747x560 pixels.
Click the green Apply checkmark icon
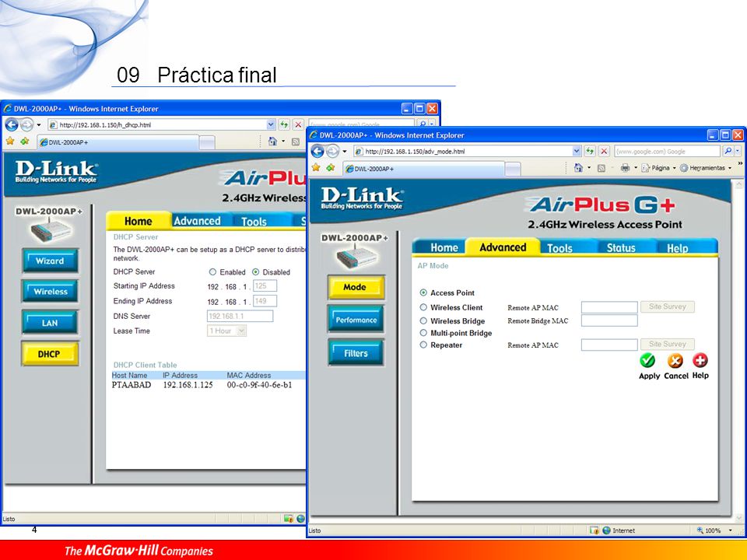pos(647,360)
